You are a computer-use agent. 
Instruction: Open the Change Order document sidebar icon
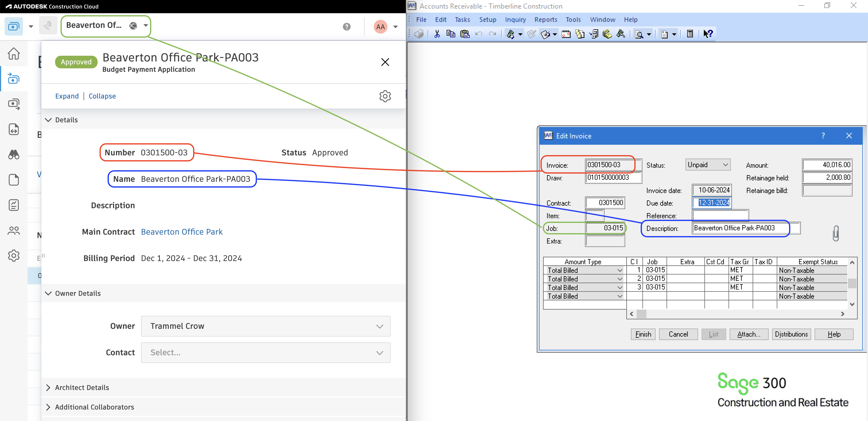pyautogui.click(x=14, y=130)
